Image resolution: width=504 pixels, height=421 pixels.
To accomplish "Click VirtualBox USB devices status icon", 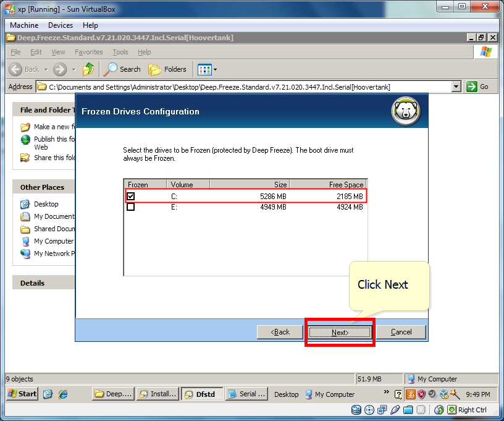I will [x=395, y=410].
